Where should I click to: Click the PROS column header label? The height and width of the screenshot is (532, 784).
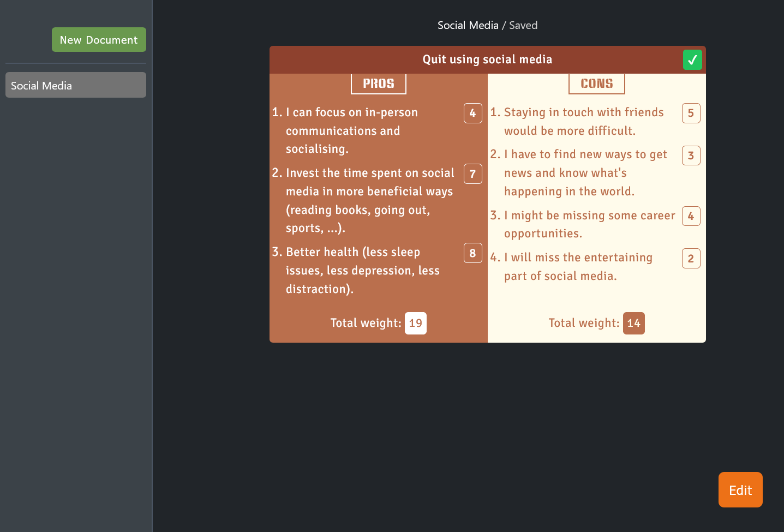click(378, 83)
